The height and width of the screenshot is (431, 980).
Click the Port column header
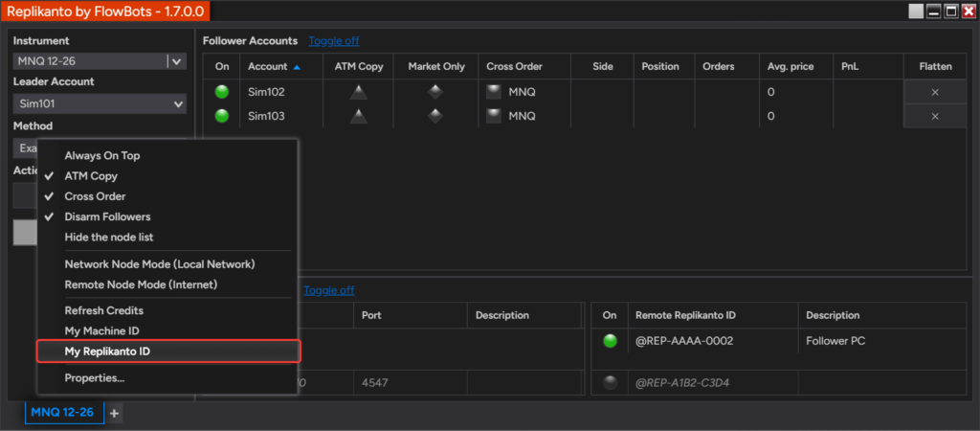(410, 315)
